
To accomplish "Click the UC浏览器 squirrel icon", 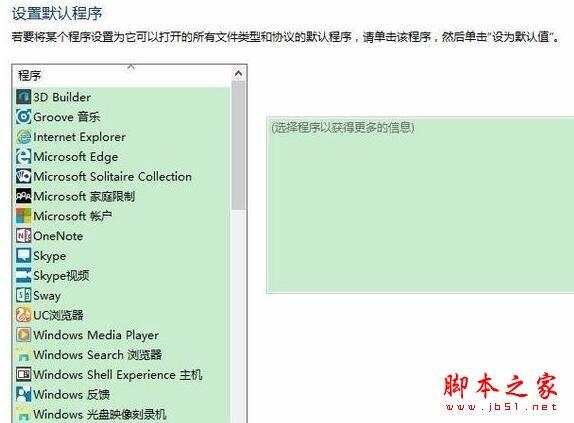I will tap(23, 315).
